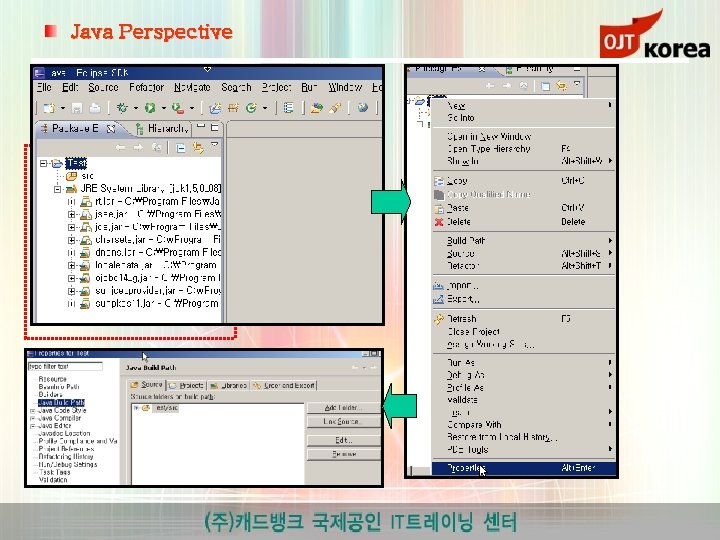Screen dimensions: 720x540
Task: Click the web browser globe toolbar icon
Action: [363, 108]
